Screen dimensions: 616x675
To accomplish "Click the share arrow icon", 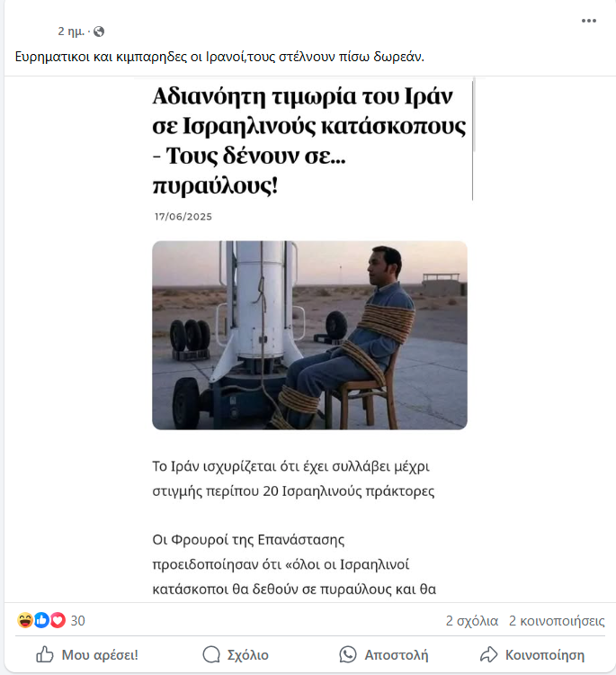I will click(x=488, y=654).
